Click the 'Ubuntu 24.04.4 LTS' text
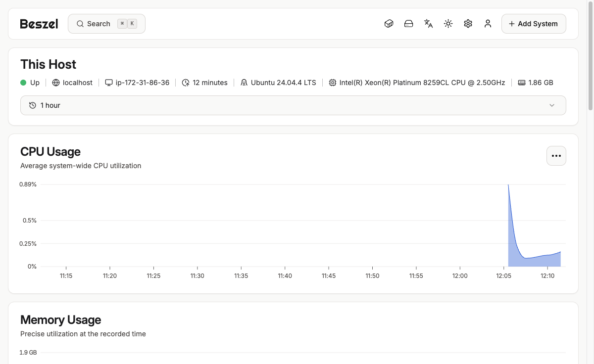Image resolution: width=594 pixels, height=364 pixels. [284, 83]
